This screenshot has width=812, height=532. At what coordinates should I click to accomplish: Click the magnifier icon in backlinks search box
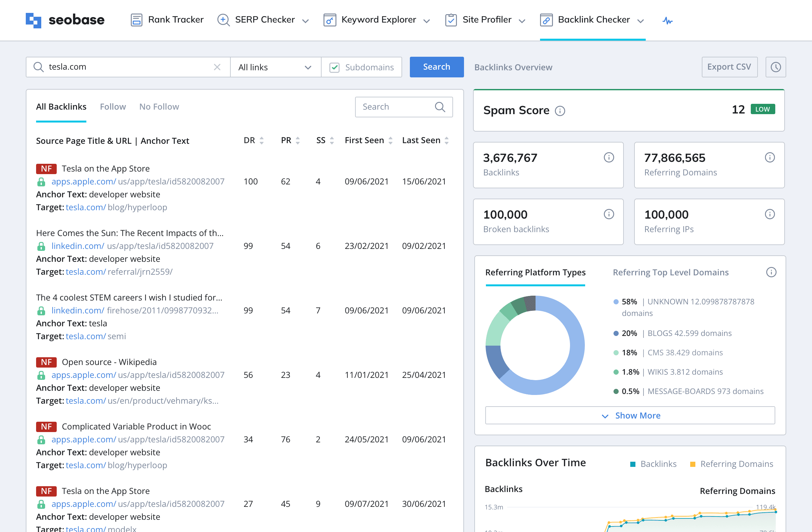440,107
